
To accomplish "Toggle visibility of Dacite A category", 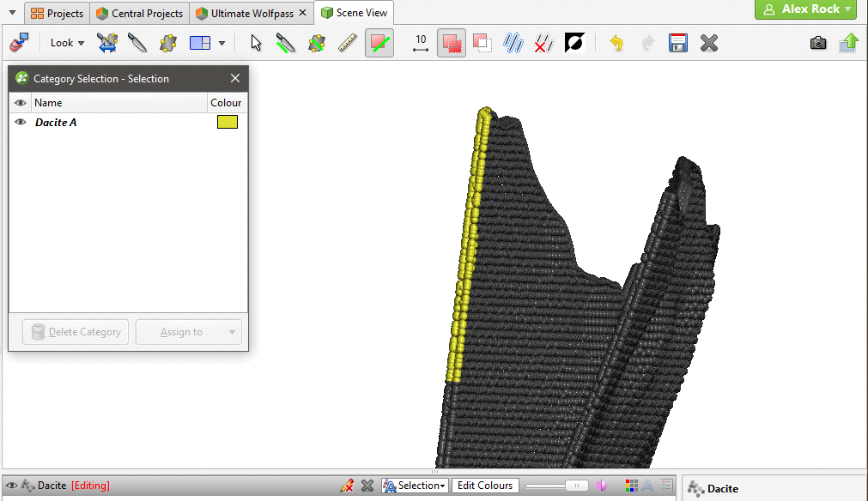I will (x=21, y=123).
